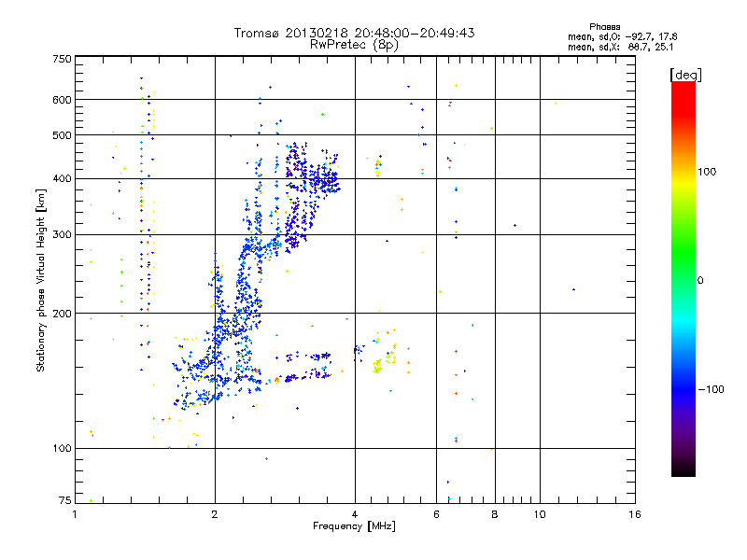Click the x-axis '16' tick label
Screen dimensions: 747x560
click(x=635, y=514)
